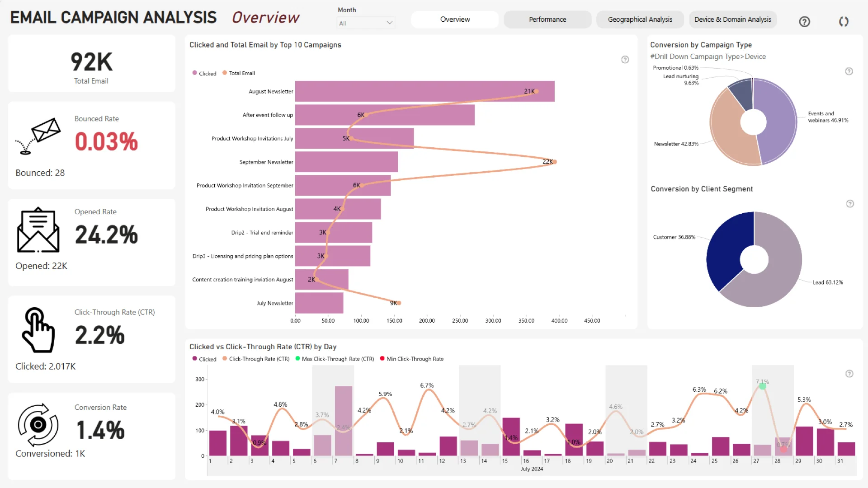Open help icon on Top 10 Campaigns chart

(625, 60)
